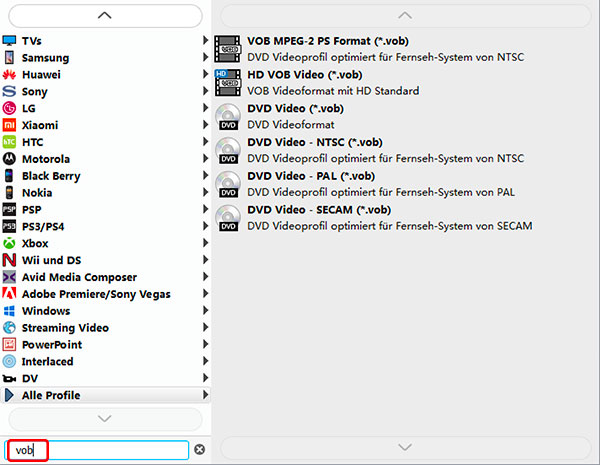Open the Nokia category
The height and width of the screenshot is (465, 600).
pos(105,193)
